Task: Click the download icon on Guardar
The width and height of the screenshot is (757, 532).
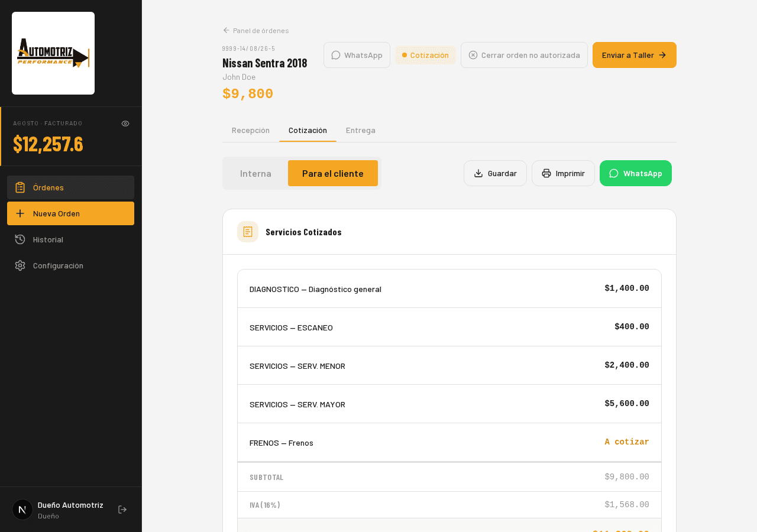Action: [478, 173]
